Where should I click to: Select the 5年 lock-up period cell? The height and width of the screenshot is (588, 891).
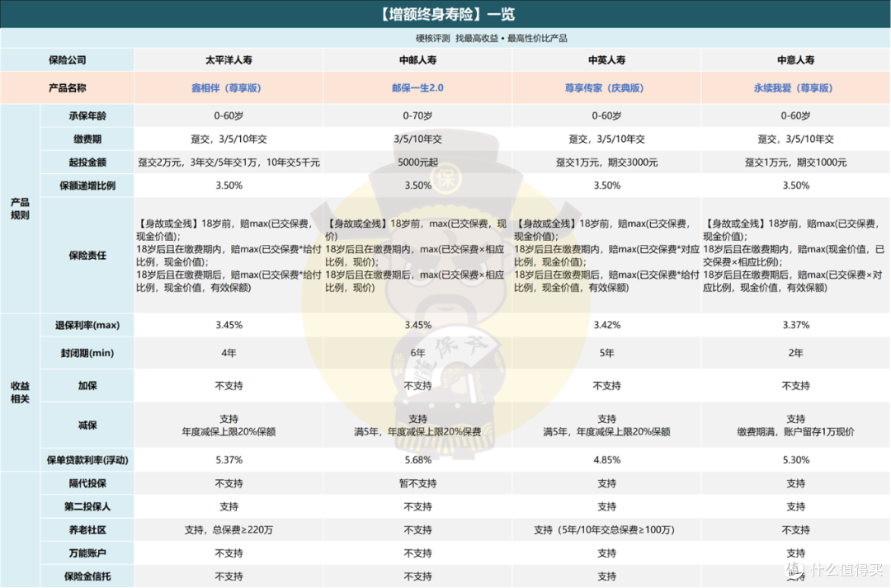[606, 353]
